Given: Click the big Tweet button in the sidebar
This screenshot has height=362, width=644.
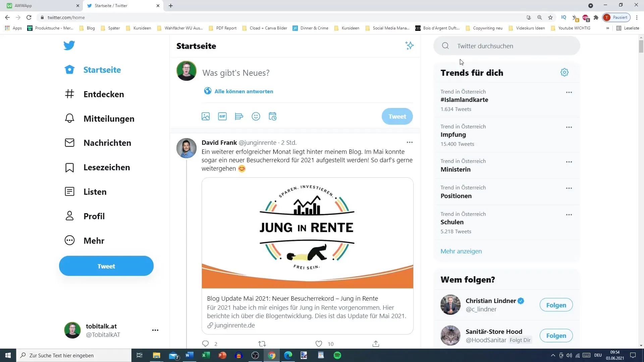Looking at the screenshot, I should click(106, 266).
